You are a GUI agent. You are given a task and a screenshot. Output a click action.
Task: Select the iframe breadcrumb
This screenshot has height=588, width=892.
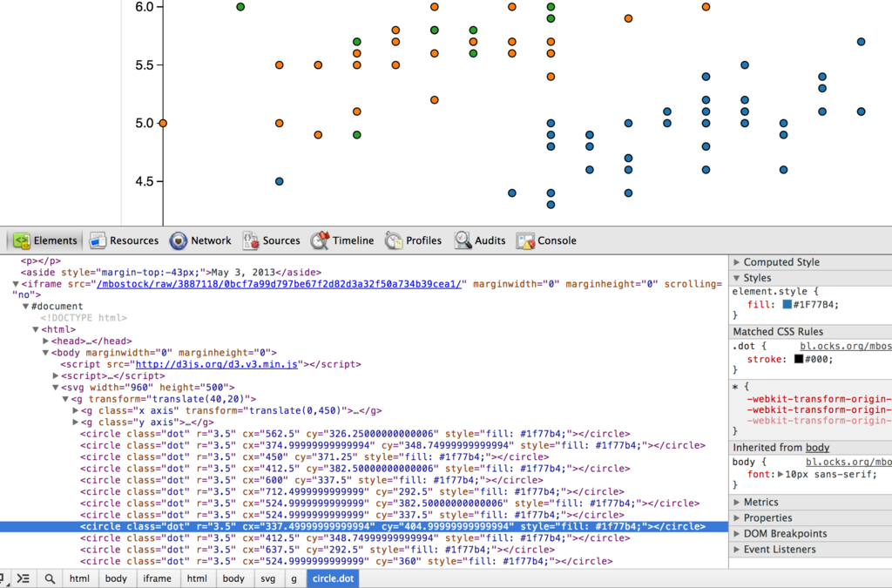(157, 578)
